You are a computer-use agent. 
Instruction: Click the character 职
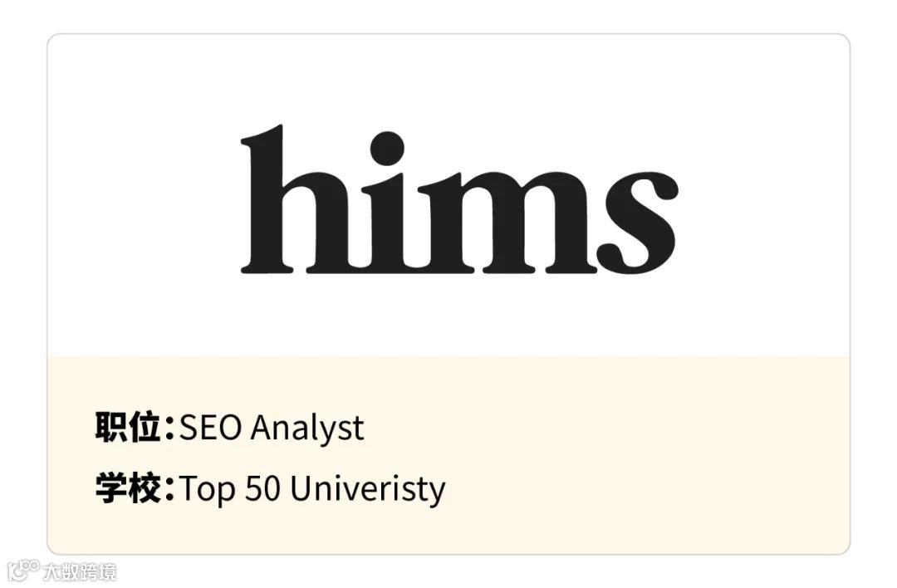pos(111,428)
